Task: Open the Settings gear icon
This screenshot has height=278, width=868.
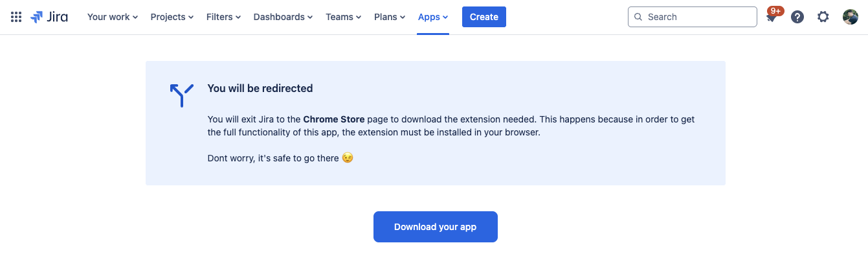Action: [823, 17]
